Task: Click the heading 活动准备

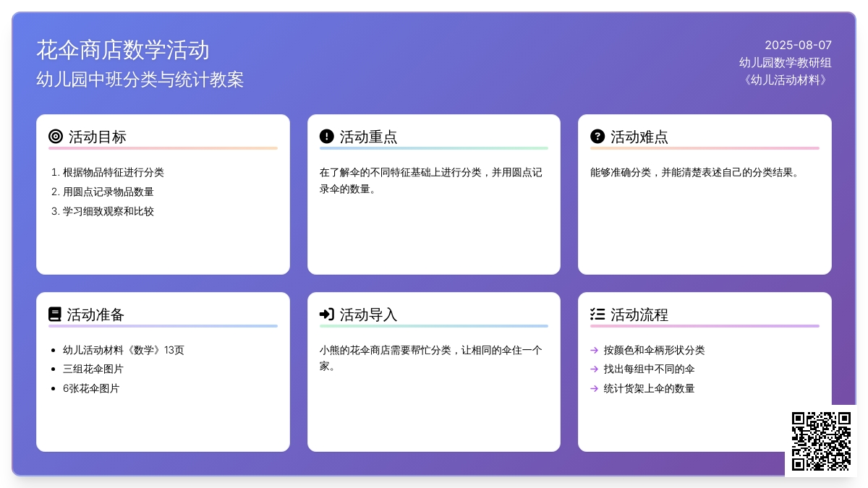Action: coord(96,314)
